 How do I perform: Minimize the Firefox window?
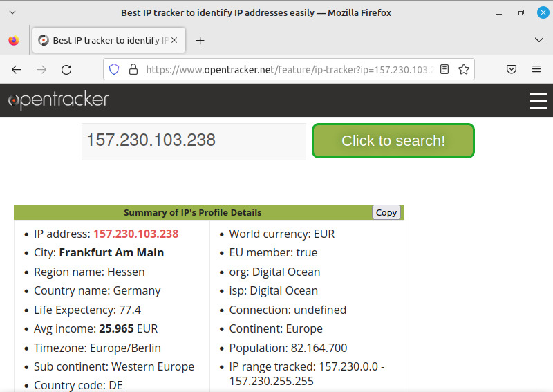coord(498,13)
